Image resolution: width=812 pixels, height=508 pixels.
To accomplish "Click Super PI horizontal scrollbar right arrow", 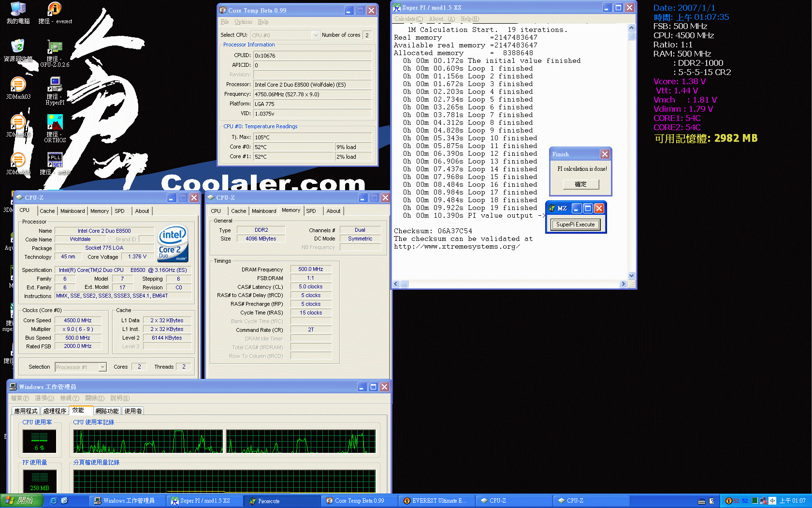I will [x=623, y=284].
